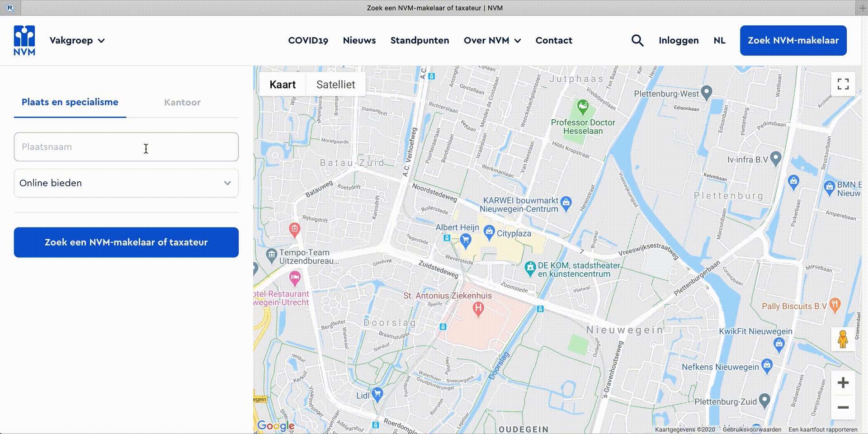Click the Pally Biscuits restaurant marker
Image resolution: width=868 pixels, height=434 pixels.
point(835,305)
